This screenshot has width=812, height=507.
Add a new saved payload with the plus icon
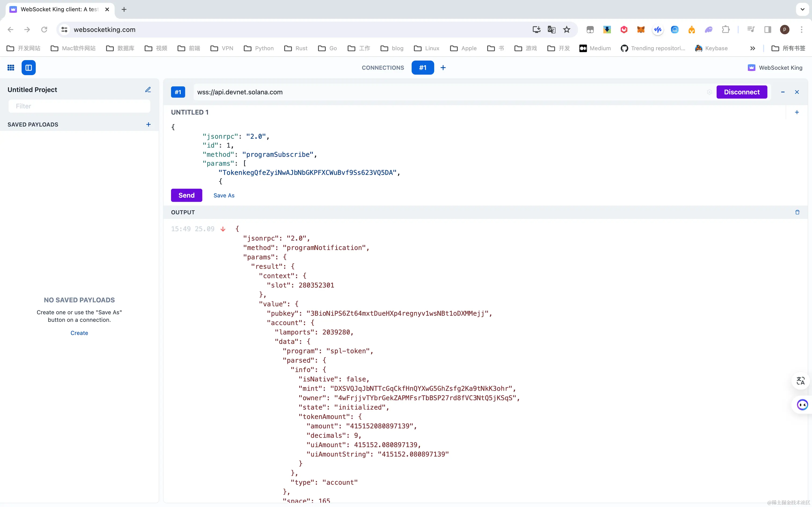(148, 124)
